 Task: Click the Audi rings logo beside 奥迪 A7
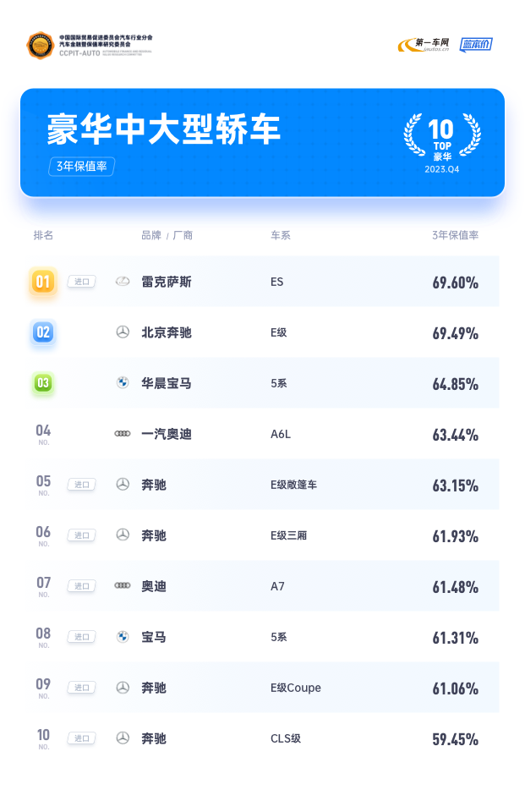tap(123, 585)
